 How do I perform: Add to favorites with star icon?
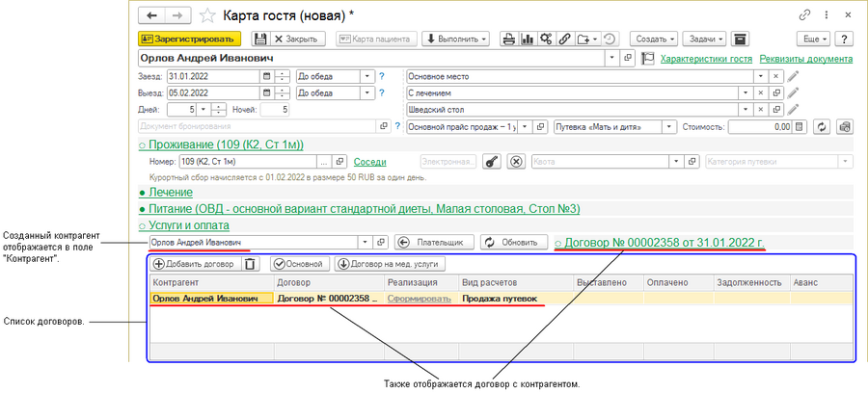[x=207, y=15]
